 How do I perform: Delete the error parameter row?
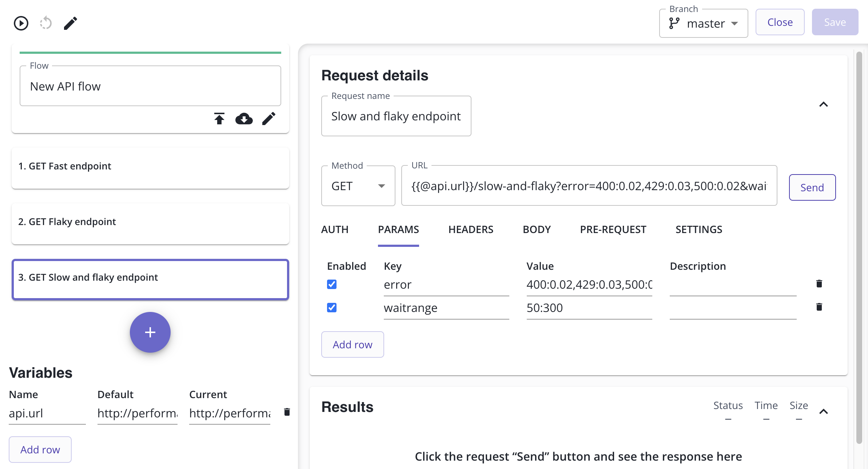click(x=819, y=284)
